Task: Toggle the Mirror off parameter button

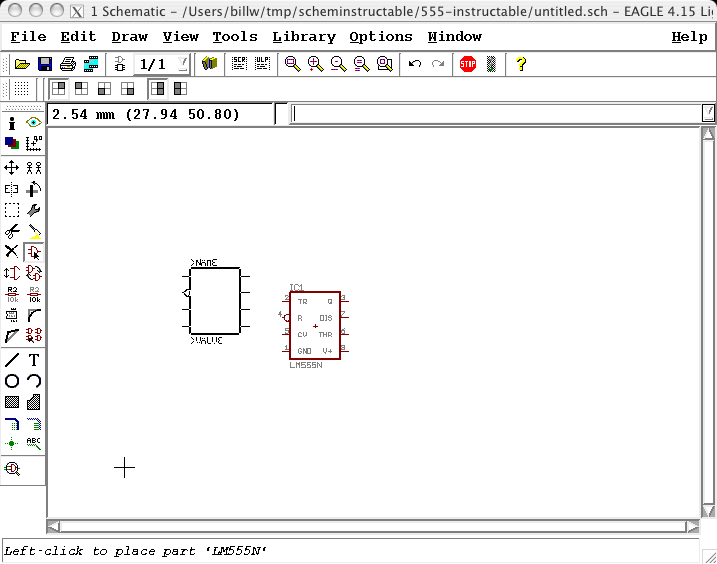Action: 158,88
